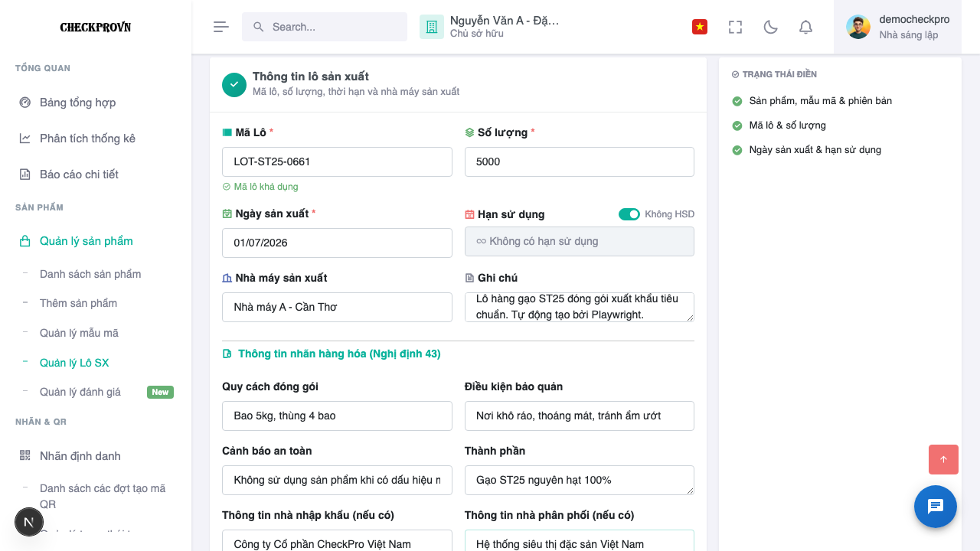
Task: Open Quản lý Lô SX menu item
Action: pos(74,363)
